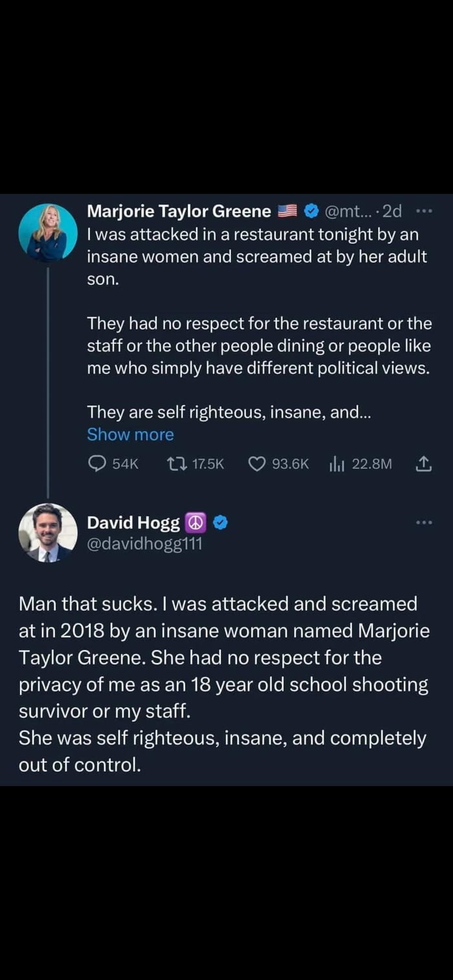
Task: Click the peace sign emoji beside David Hogg's name
Action: (x=197, y=523)
